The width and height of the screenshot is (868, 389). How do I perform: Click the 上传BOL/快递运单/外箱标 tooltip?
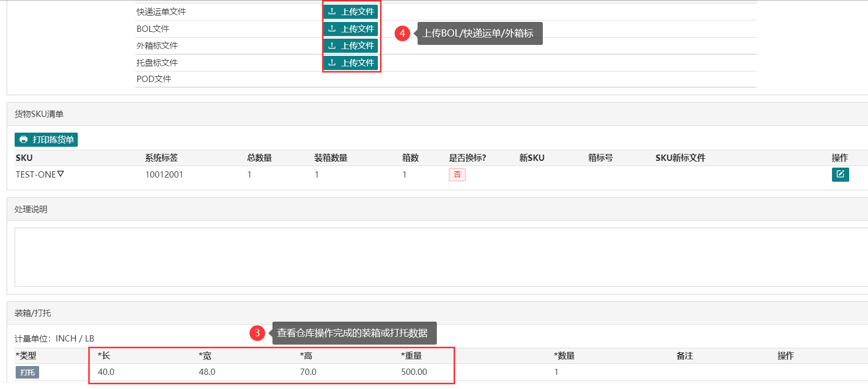[x=479, y=33]
